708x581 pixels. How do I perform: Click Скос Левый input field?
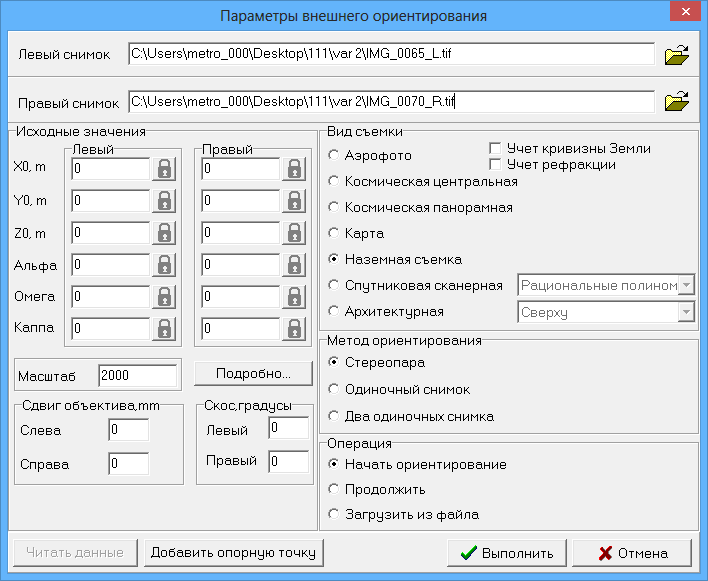pyautogui.click(x=289, y=428)
